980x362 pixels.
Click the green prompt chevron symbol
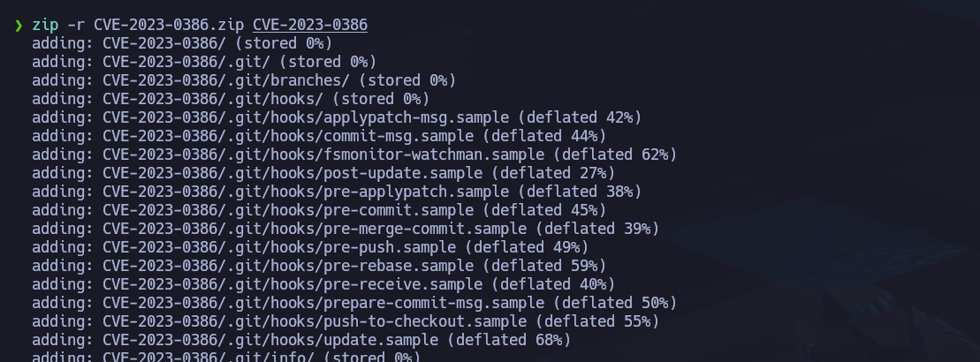pos(18,25)
